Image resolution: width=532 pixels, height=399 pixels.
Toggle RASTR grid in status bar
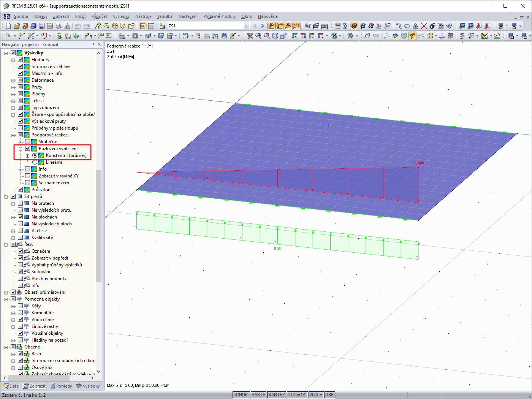pos(258,395)
